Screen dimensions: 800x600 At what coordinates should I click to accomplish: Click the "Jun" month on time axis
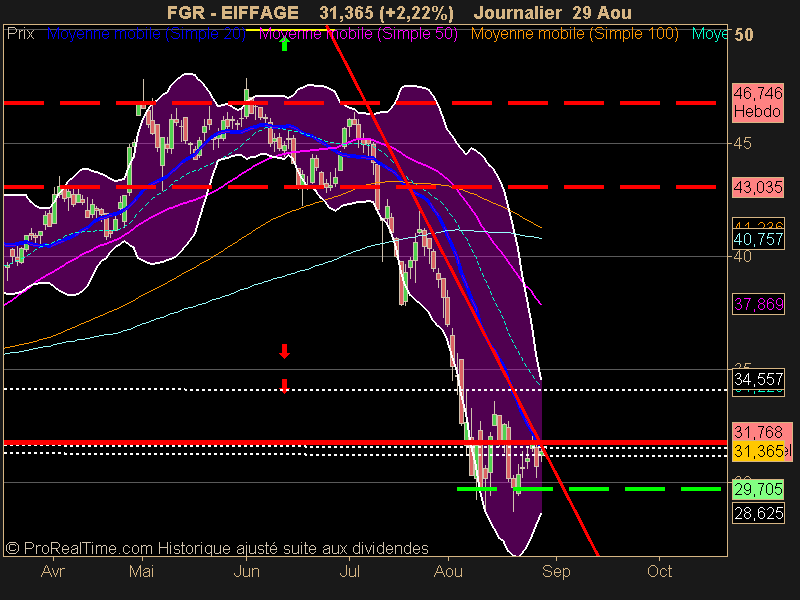(x=247, y=571)
